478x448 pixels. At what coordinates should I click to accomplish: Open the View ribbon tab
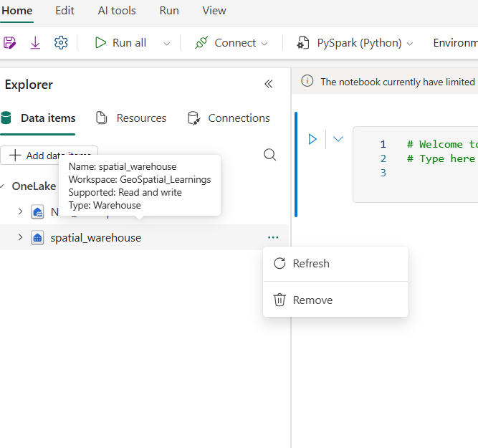pyautogui.click(x=214, y=11)
